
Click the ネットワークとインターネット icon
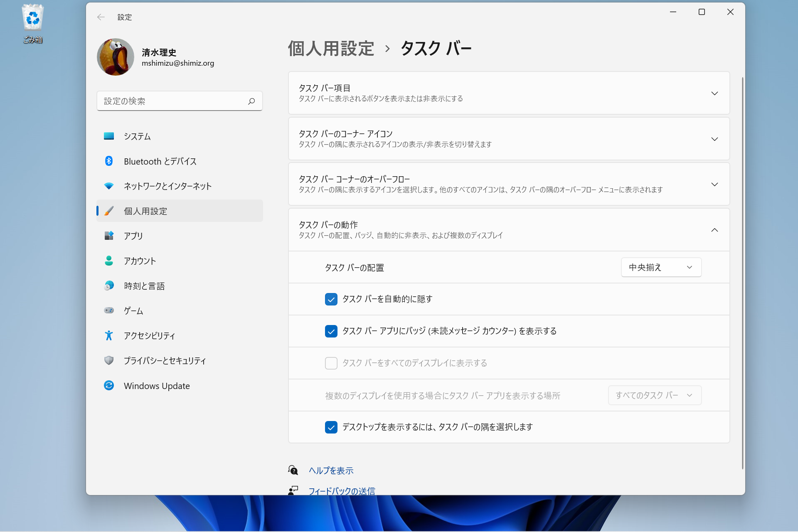pyautogui.click(x=109, y=186)
